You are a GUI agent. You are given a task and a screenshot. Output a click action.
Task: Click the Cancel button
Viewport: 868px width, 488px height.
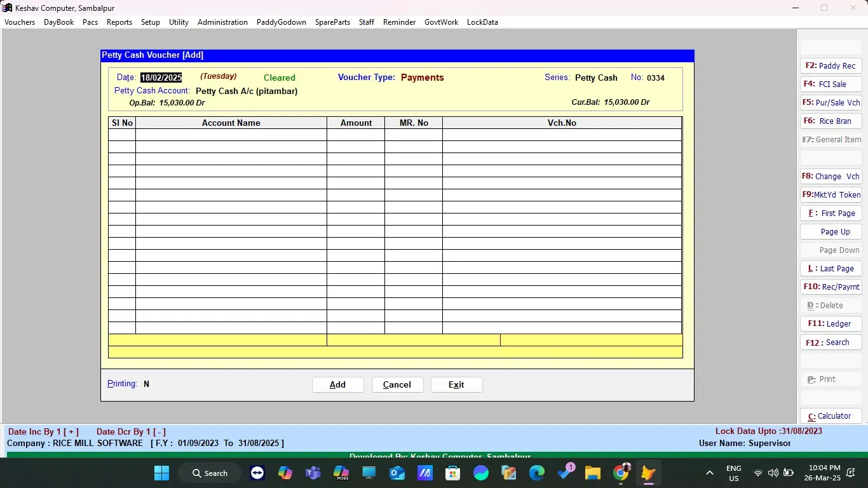point(397,385)
